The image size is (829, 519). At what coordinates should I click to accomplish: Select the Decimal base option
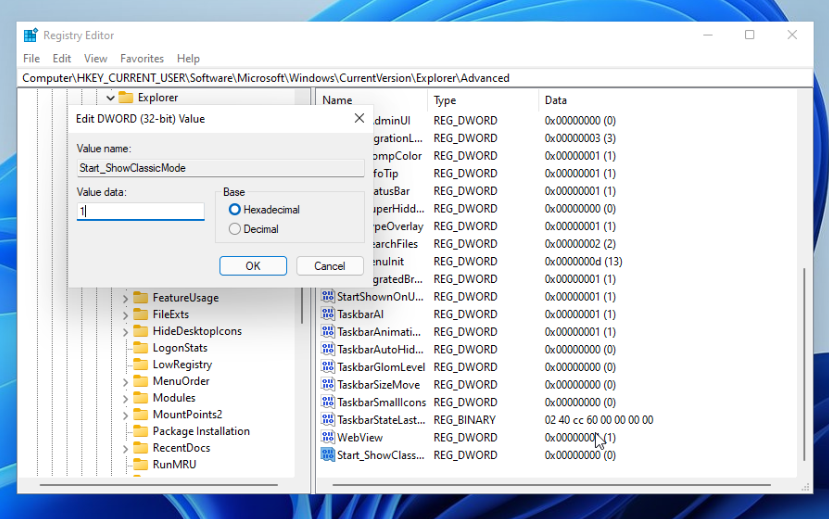coord(234,229)
